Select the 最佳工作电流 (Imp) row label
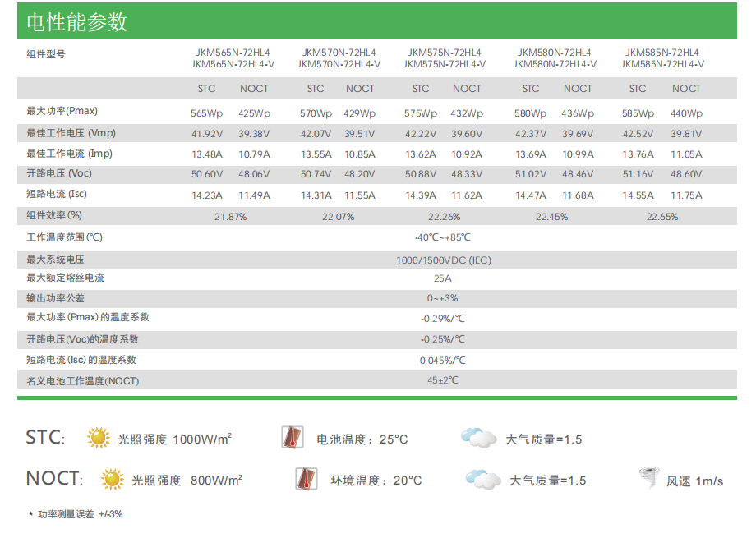 click(x=69, y=154)
